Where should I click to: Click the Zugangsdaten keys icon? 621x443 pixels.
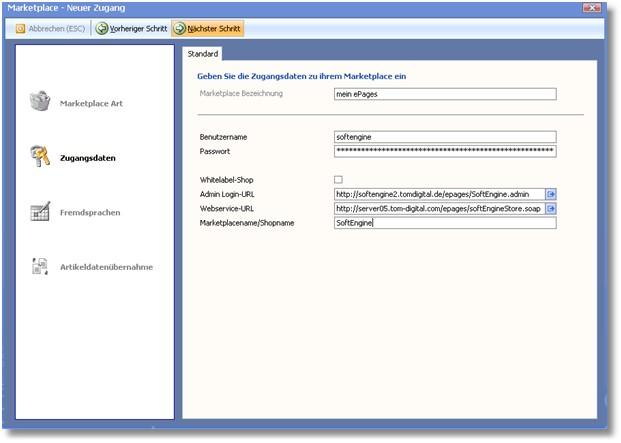(x=40, y=157)
